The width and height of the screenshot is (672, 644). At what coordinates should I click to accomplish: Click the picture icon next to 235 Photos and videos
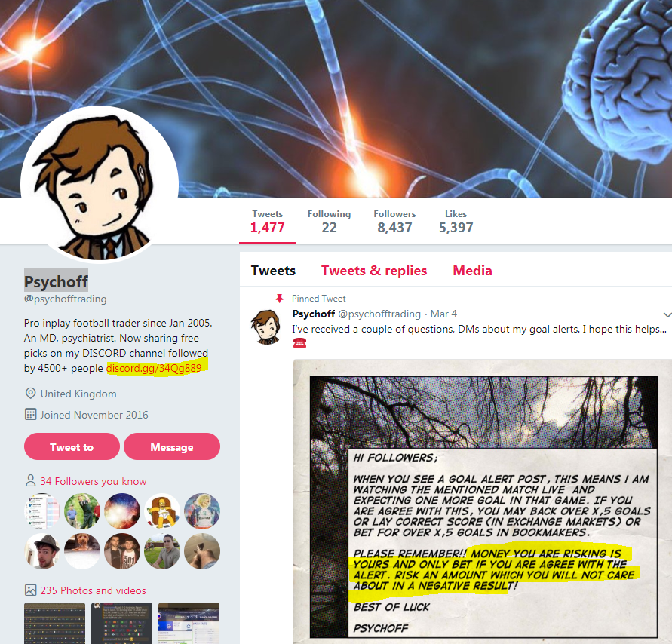pyautogui.click(x=30, y=590)
